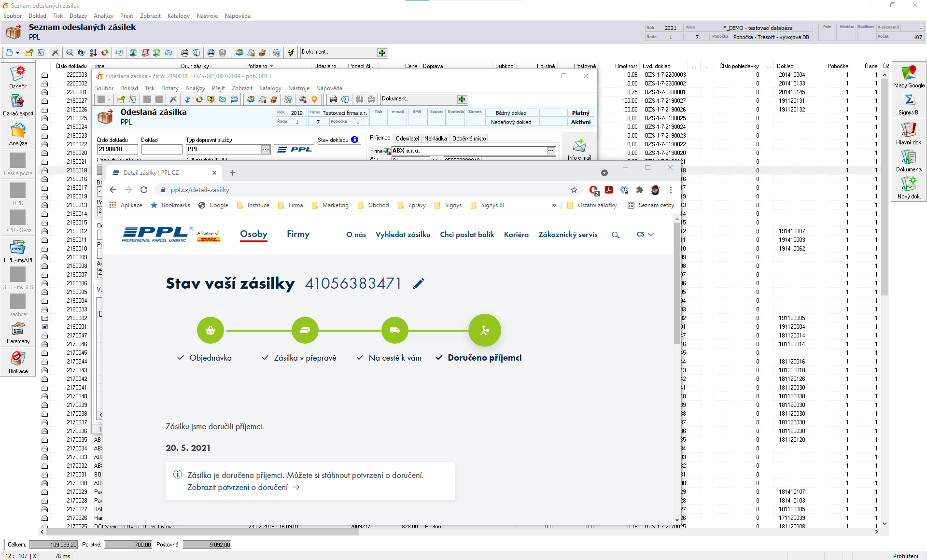Open the Nástroje menu in main window
Screen dimensions: 927x560
[207, 16]
